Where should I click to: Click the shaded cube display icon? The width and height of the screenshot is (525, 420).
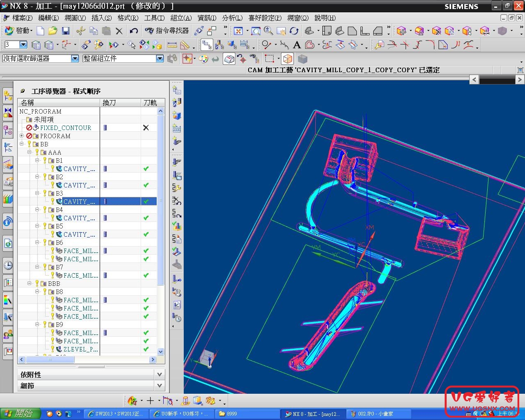pyautogui.click(x=303, y=59)
